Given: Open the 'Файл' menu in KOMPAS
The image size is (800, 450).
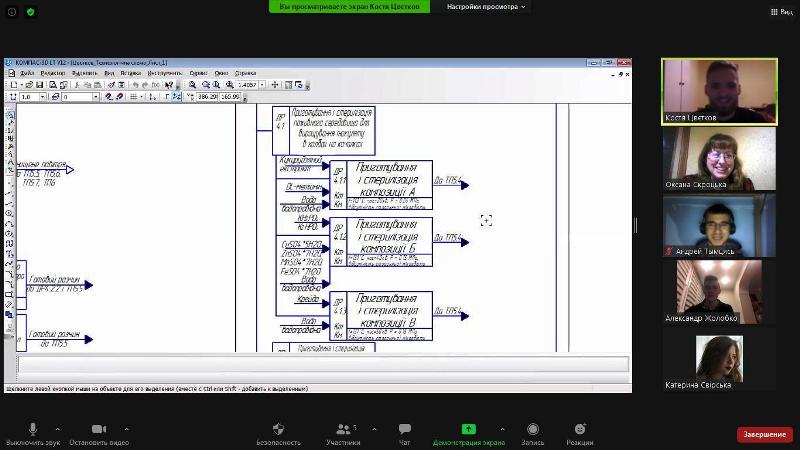Looking at the screenshot, I should (27, 73).
